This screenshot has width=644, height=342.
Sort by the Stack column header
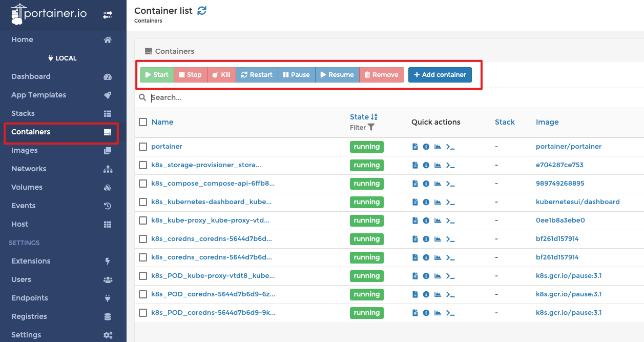point(505,122)
